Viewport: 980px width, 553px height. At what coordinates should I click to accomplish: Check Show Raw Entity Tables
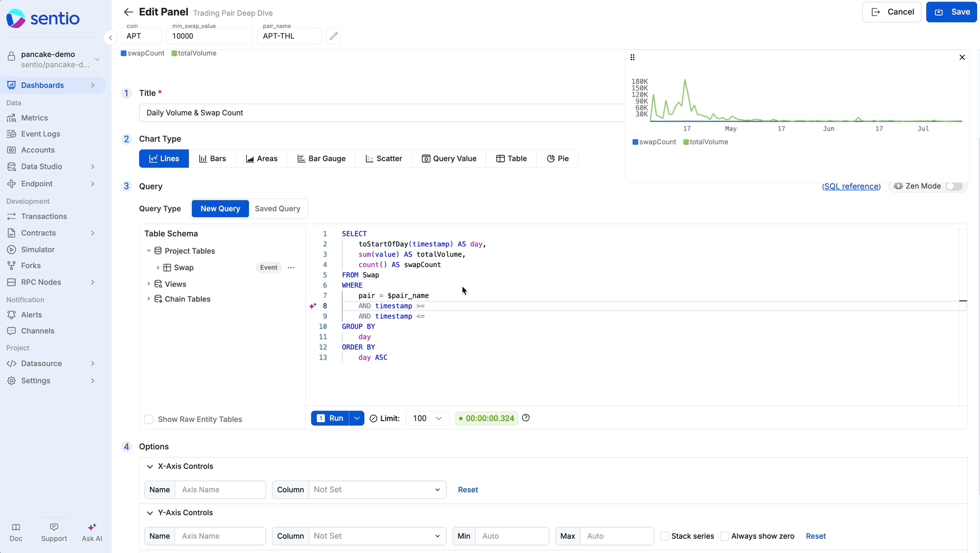point(149,419)
